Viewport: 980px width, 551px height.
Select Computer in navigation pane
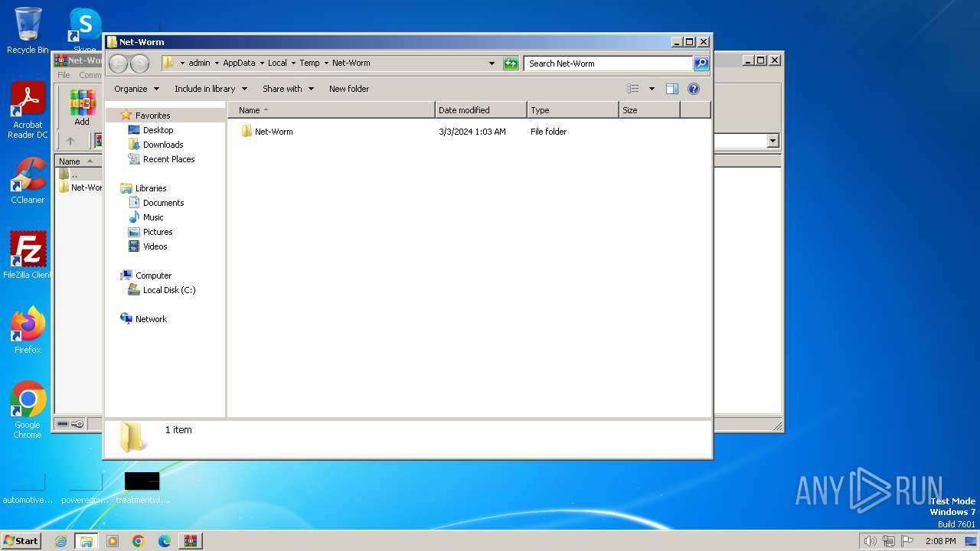pos(153,275)
